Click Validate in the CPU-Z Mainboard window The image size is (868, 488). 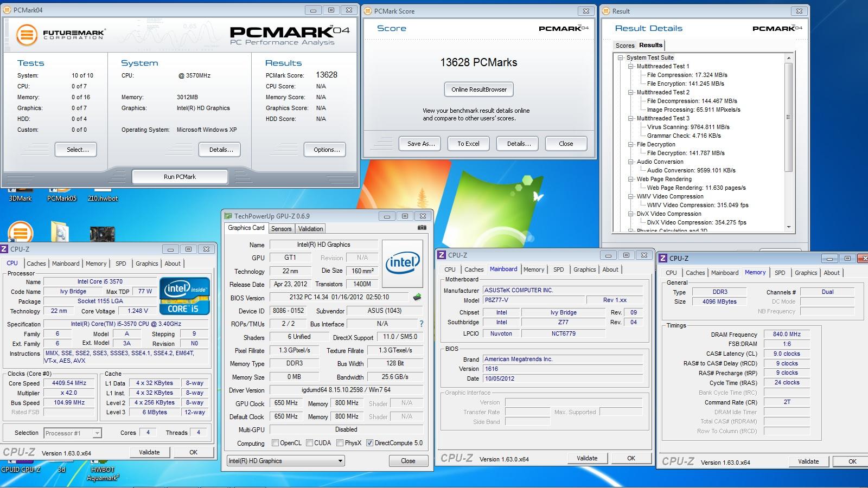pyautogui.click(x=587, y=458)
